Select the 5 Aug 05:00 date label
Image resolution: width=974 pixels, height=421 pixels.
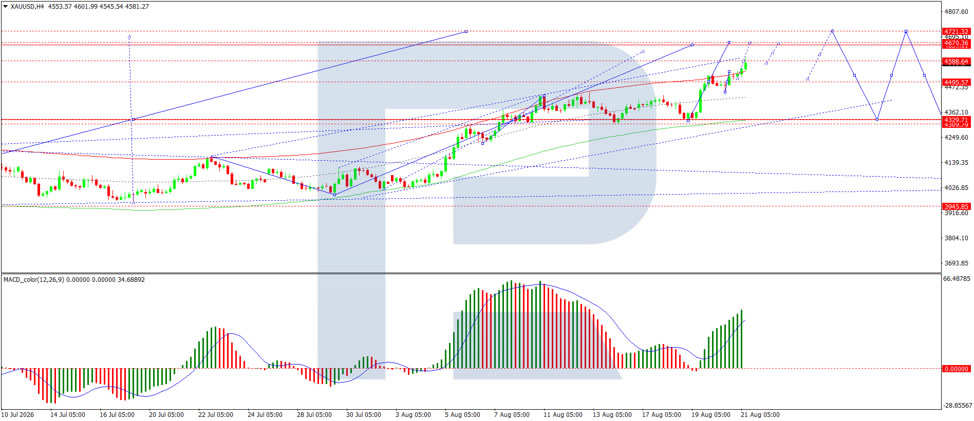coord(463,414)
